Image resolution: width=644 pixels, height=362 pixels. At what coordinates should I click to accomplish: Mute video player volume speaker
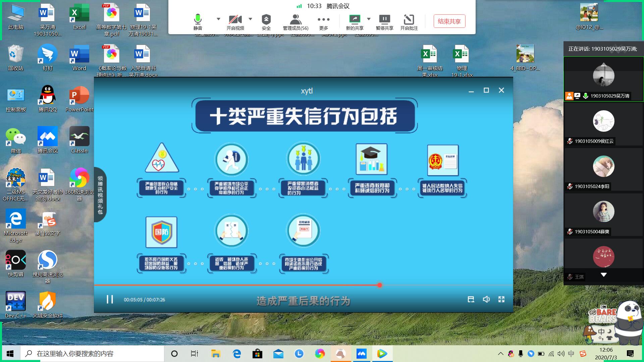[x=486, y=299]
